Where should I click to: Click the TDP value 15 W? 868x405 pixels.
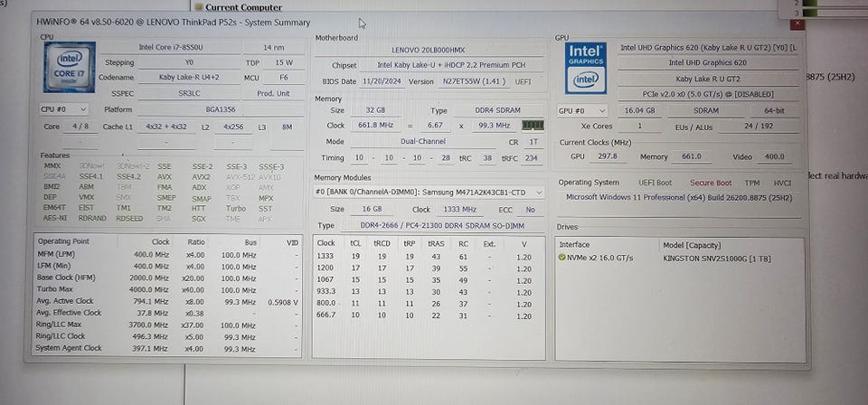click(x=284, y=62)
